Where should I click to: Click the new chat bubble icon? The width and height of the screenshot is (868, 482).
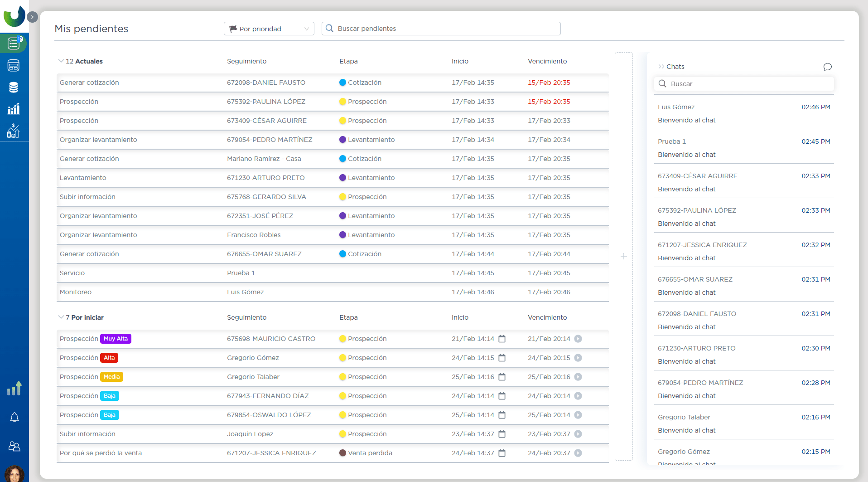point(827,67)
